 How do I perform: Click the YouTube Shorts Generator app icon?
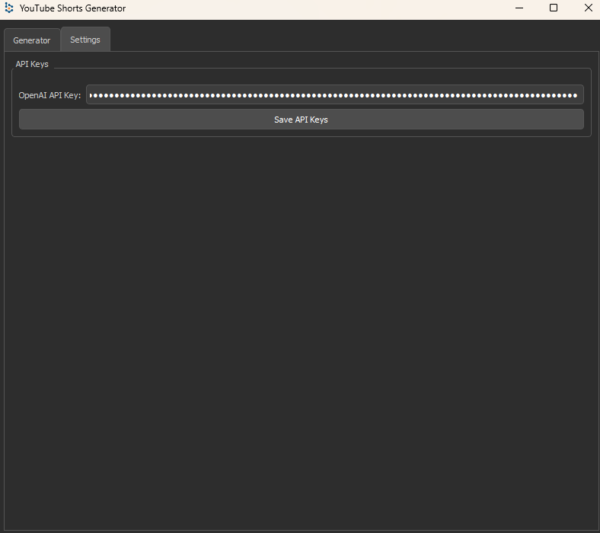pyautogui.click(x=9, y=8)
